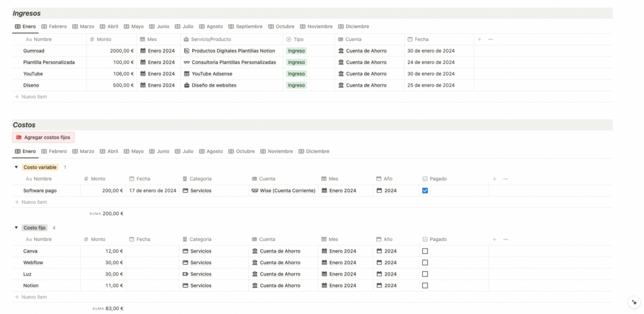The image size is (644, 314).
Task: Click YouTube Monto cell 106,00 €
Action: (111, 74)
